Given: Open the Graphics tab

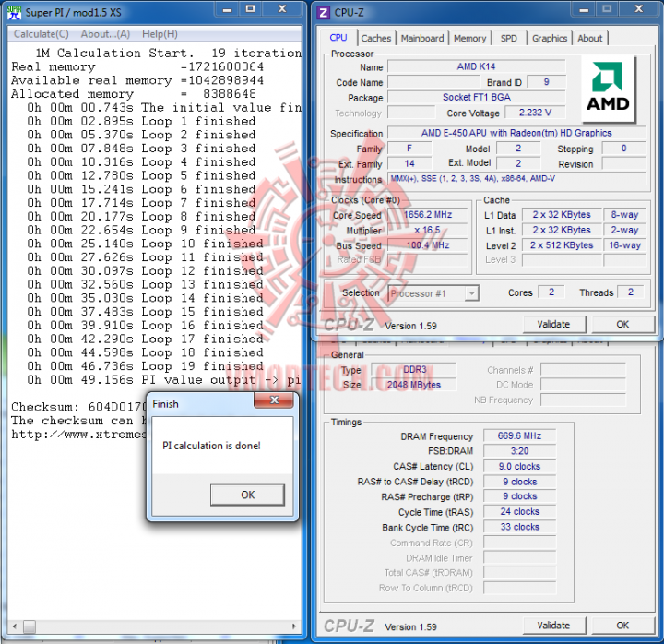Looking at the screenshot, I should pyautogui.click(x=550, y=38).
